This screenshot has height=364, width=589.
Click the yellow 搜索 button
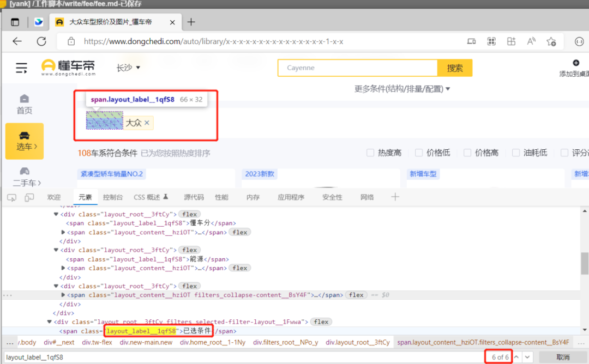pyautogui.click(x=455, y=68)
